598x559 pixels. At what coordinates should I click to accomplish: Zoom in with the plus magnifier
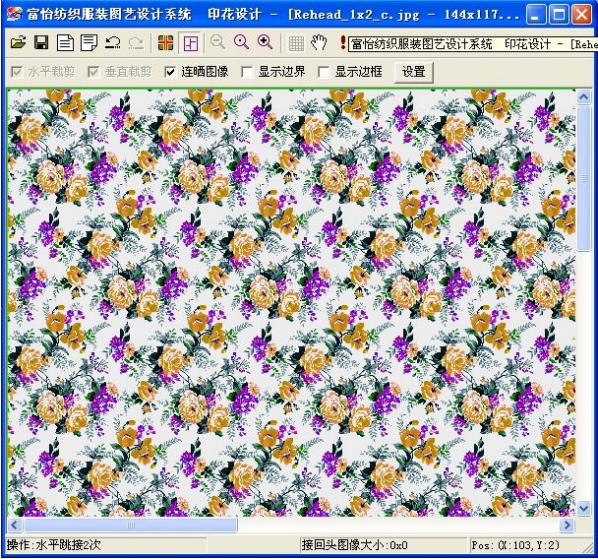[x=265, y=42]
